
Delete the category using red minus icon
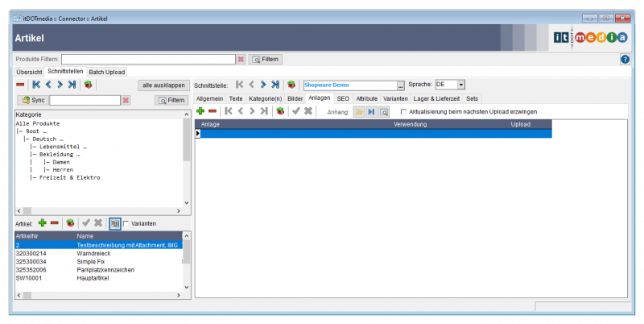[x=20, y=85]
